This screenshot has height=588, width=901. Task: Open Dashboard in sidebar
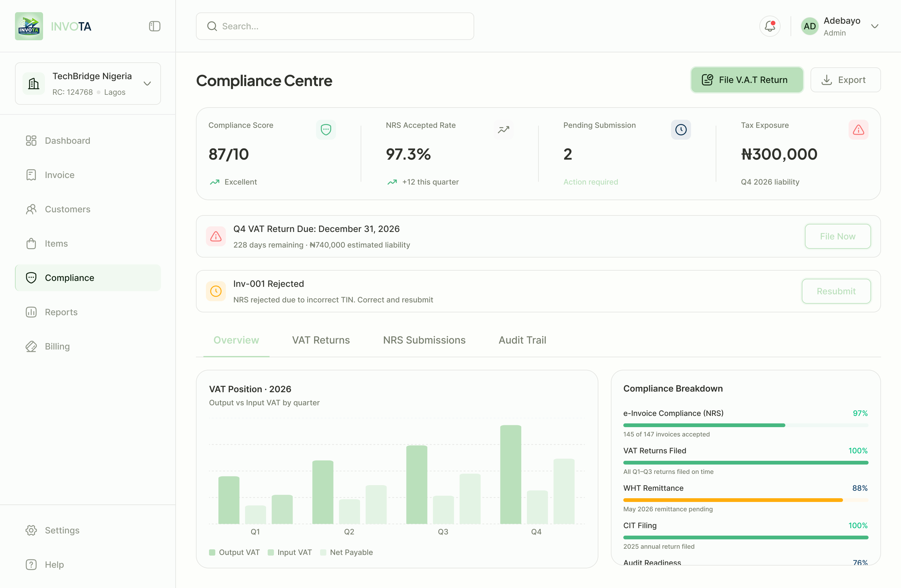88,141
